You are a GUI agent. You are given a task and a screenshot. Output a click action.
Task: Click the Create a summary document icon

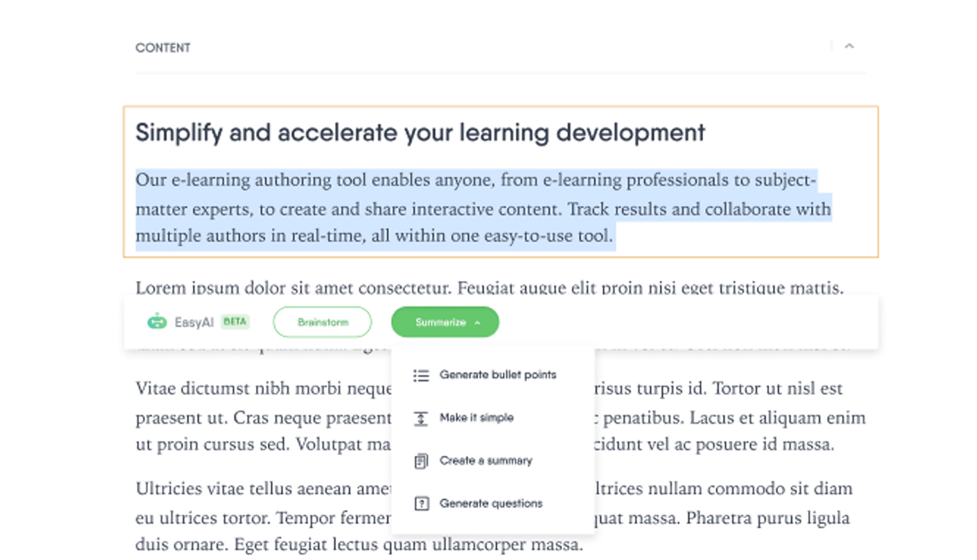[x=421, y=461]
